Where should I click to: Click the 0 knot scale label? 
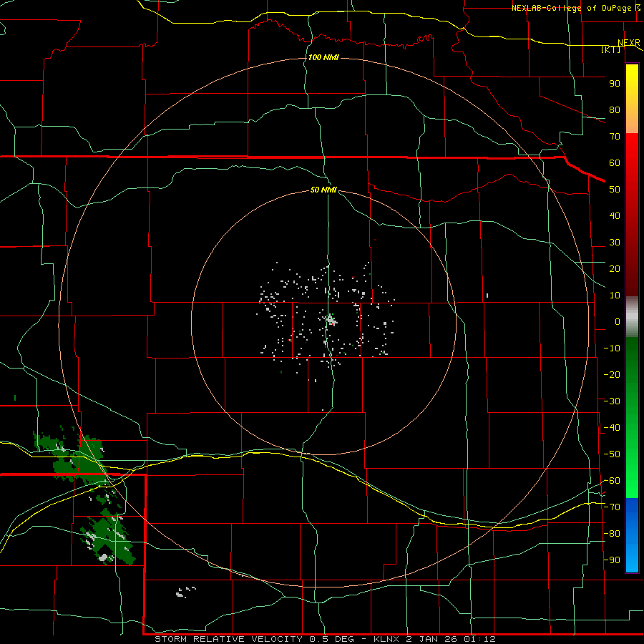[618, 321]
